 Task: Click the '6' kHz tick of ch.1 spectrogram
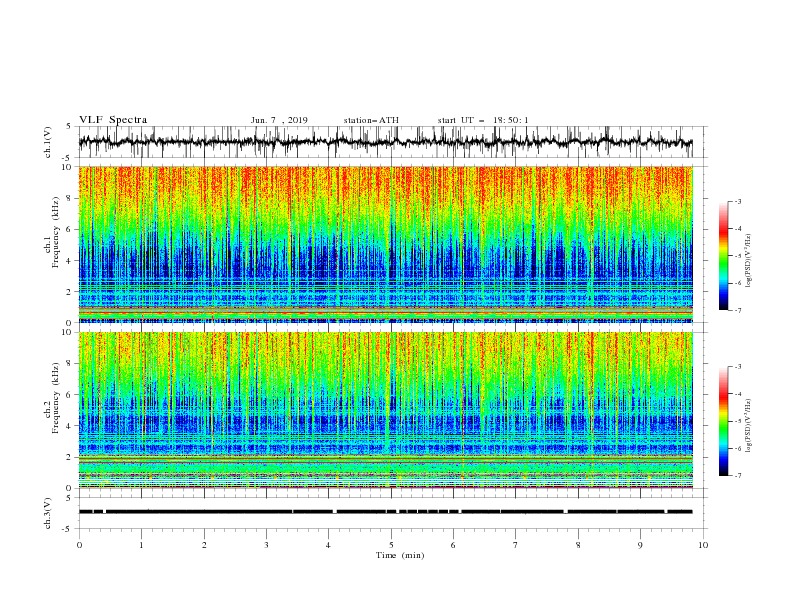pos(70,229)
